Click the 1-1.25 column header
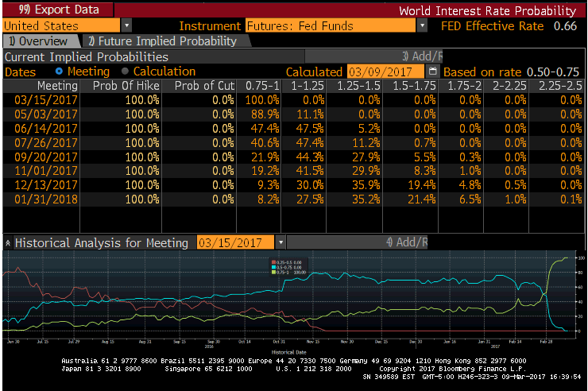The height and width of the screenshot is (391, 588). point(308,86)
